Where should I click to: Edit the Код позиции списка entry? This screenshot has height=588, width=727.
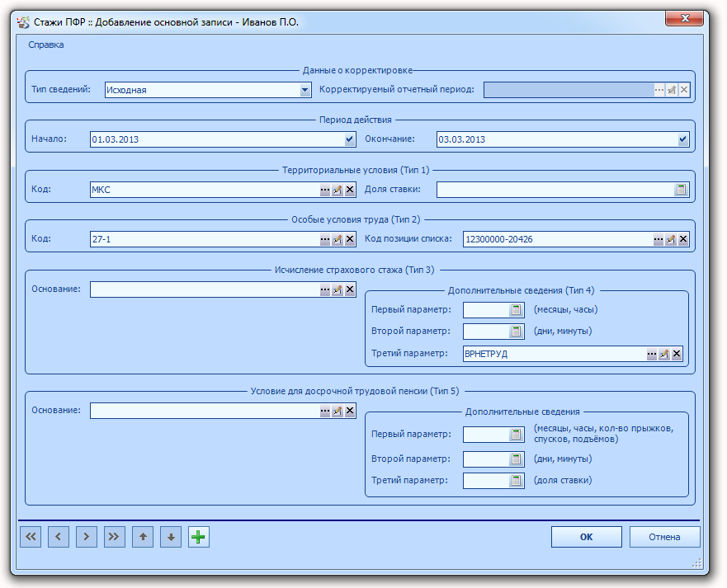[x=670, y=239]
